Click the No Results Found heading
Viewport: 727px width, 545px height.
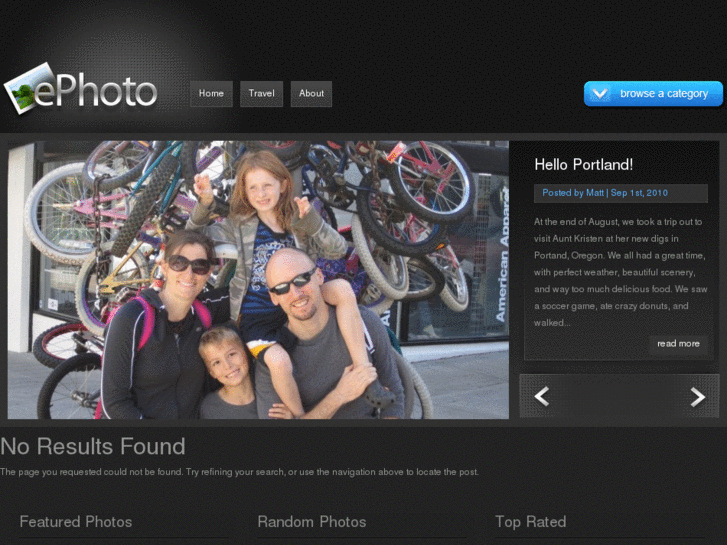[93, 447]
